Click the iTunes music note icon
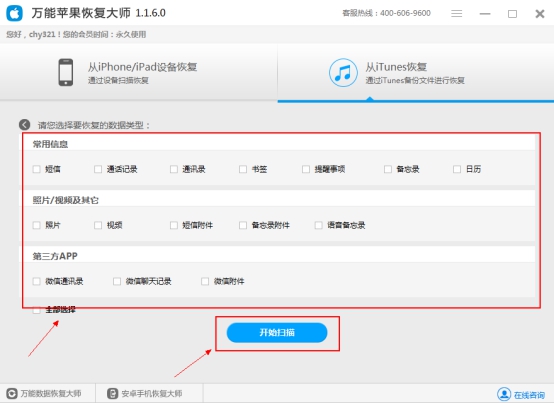 pos(343,73)
